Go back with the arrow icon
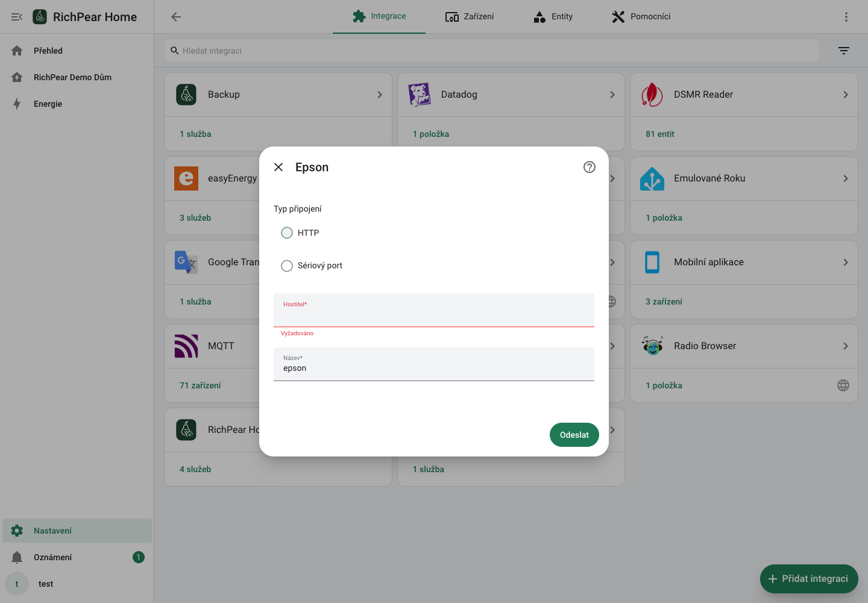Screen dimensions: 868x603 (176, 17)
